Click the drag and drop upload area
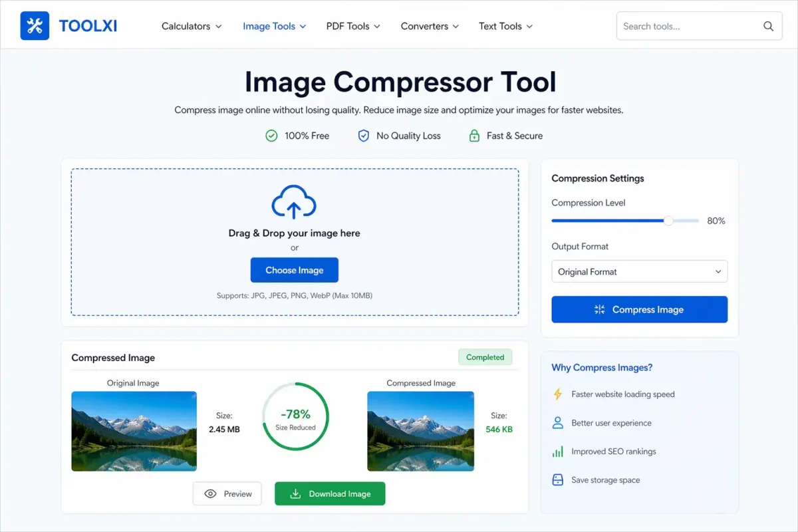798x532 pixels. [295, 242]
